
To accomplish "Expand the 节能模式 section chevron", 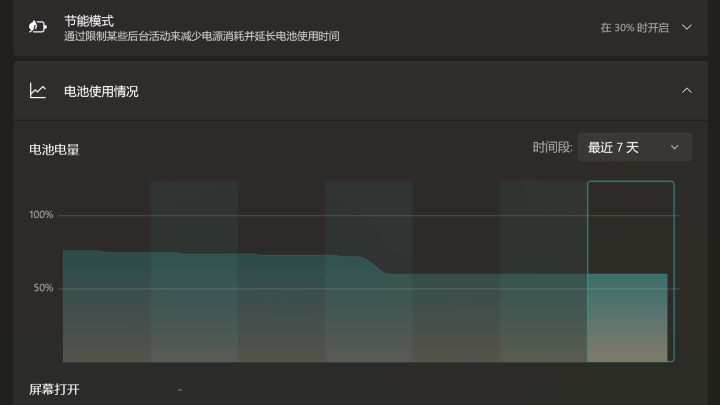I will click(686, 27).
